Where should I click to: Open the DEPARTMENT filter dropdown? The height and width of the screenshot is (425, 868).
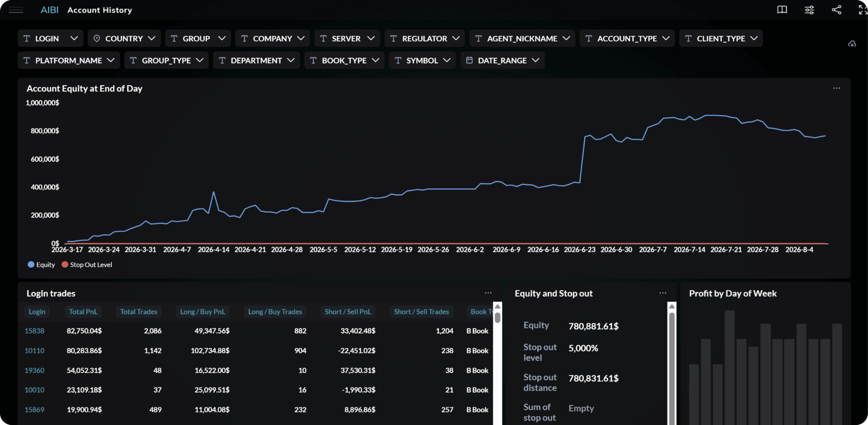pyautogui.click(x=256, y=60)
